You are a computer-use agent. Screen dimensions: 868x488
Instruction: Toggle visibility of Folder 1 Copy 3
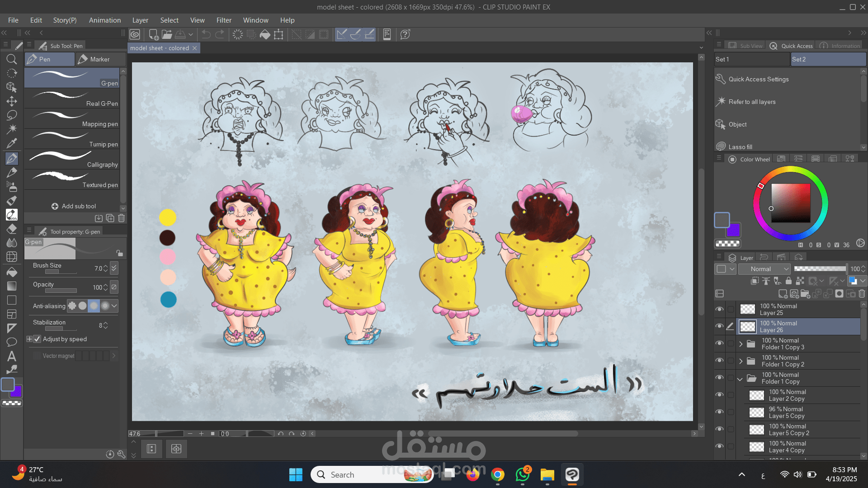719,343
